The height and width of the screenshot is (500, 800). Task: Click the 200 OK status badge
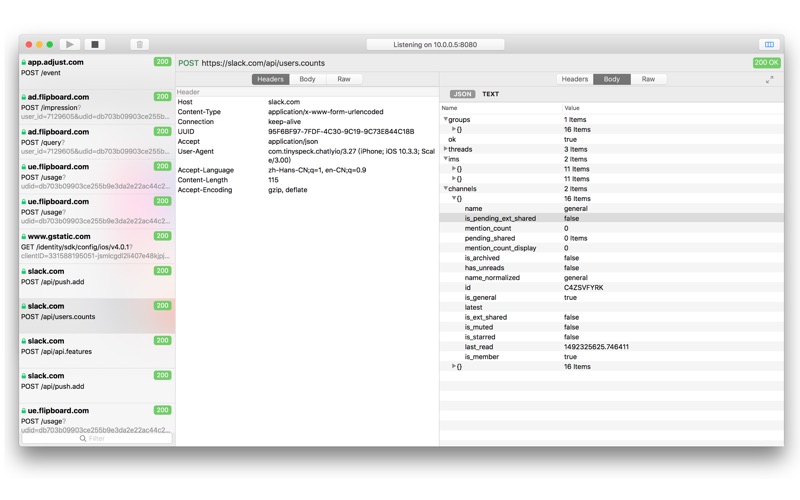(x=766, y=62)
